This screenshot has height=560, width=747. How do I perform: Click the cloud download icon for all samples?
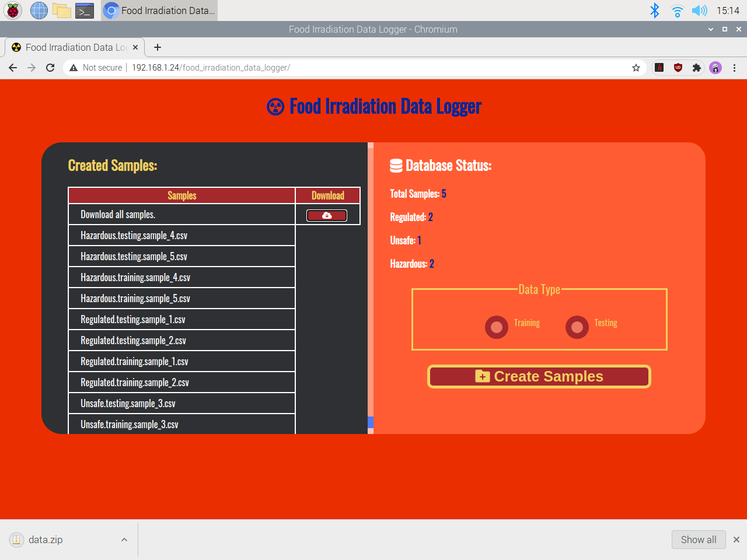(326, 215)
